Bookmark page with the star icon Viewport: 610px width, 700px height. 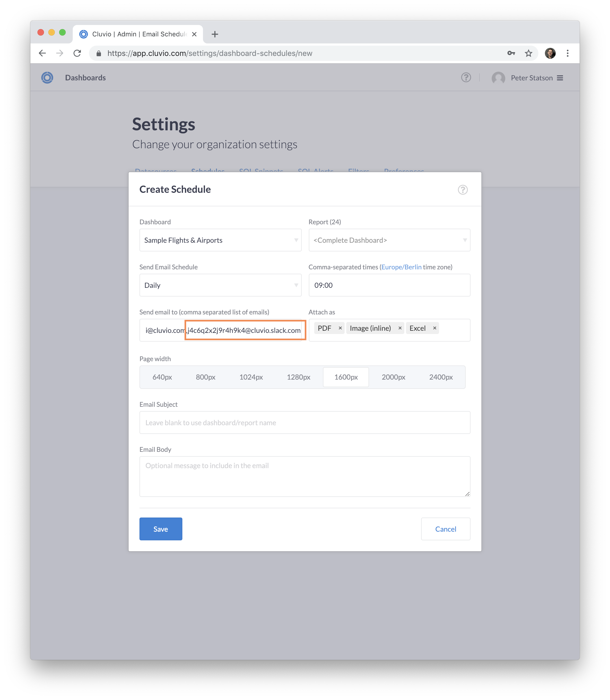pyautogui.click(x=528, y=53)
